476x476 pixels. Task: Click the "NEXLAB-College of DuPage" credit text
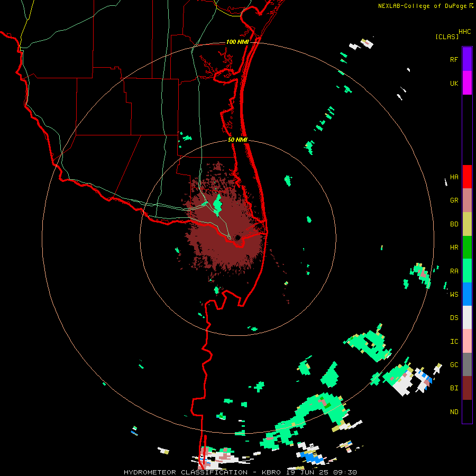coord(423,6)
